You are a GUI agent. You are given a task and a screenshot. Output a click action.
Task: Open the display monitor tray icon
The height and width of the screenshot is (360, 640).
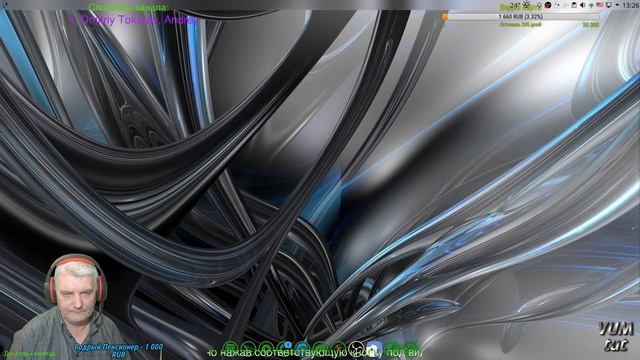[x=609, y=5]
